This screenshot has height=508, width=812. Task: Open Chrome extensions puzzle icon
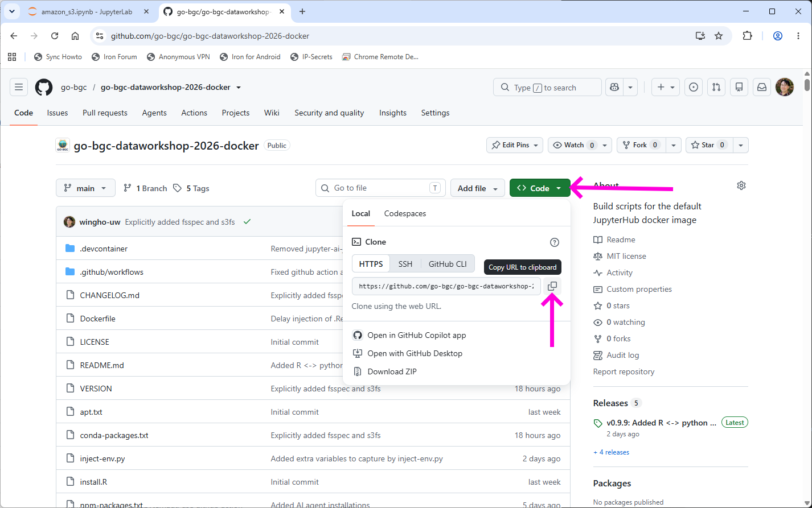[747, 36]
